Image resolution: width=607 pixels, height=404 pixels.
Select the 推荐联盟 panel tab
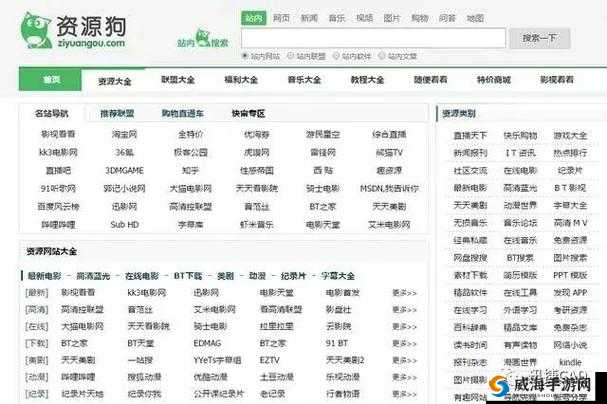coord(117,113)
